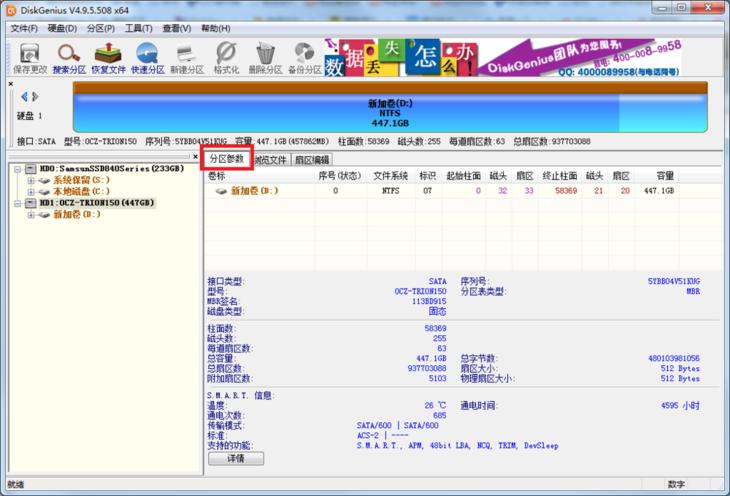This screenshot has width=730, height=496.
Task: Click the 卷标 column header
Action: (260, 176)
